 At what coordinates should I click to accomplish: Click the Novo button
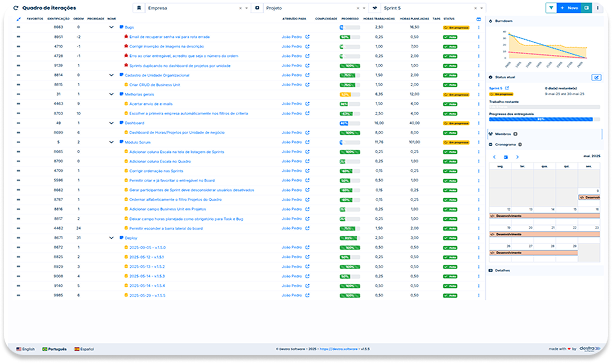click(569, 8)
